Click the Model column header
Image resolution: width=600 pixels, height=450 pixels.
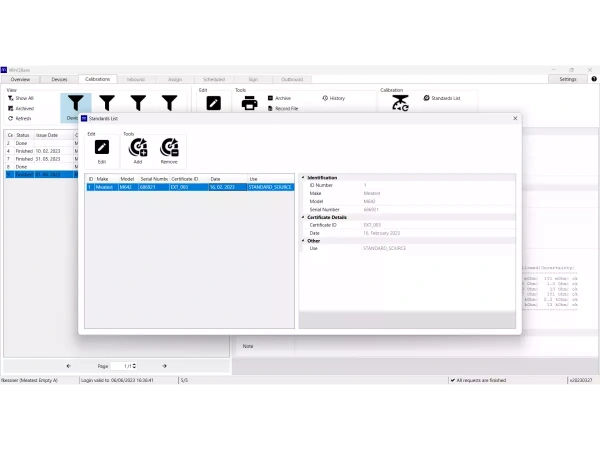click(128, 179)
